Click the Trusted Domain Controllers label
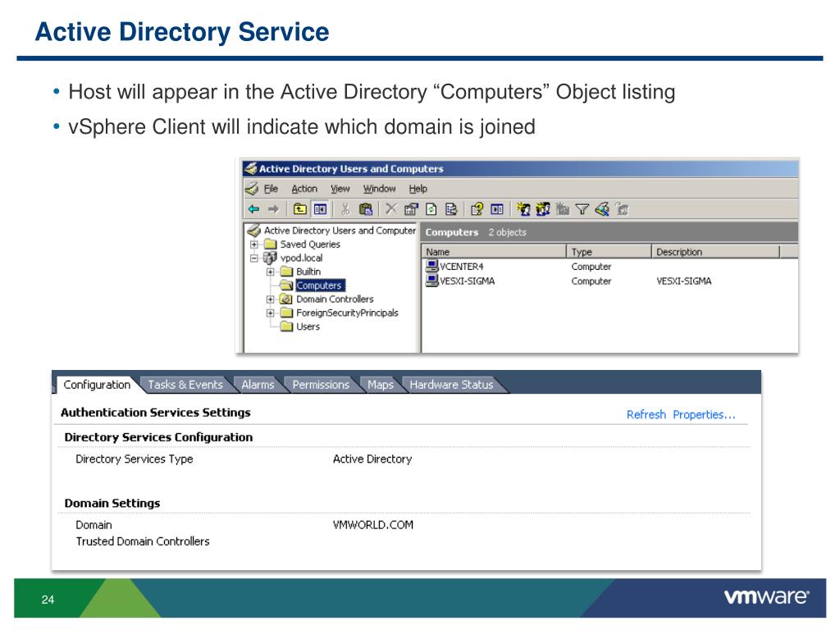Image resolution: width=840 pixels, height=630 pixels. tap(143, 541)
